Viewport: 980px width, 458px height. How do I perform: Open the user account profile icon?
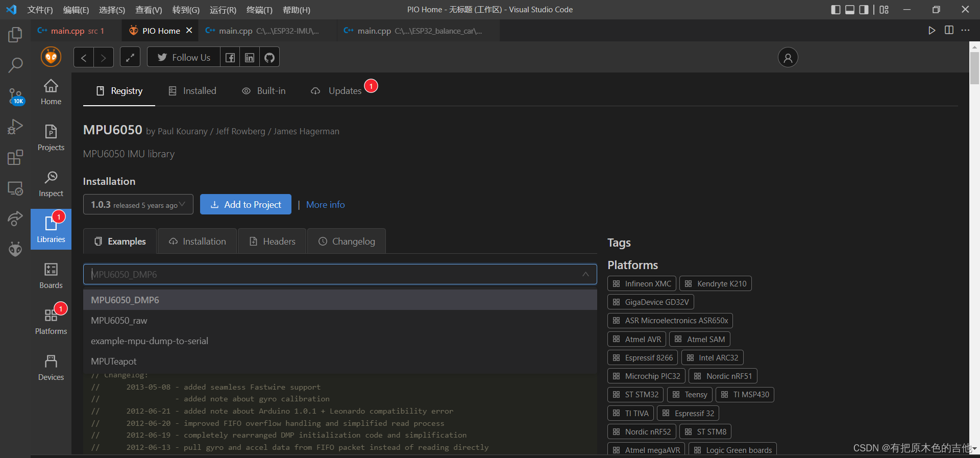pyautogui.click(x=788, y=57)
